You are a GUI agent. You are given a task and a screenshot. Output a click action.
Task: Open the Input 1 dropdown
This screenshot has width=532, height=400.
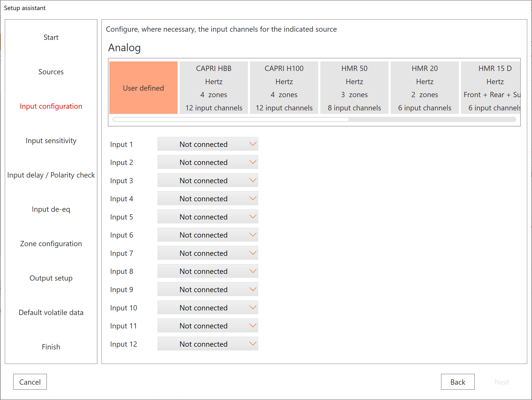click(208, 144)
